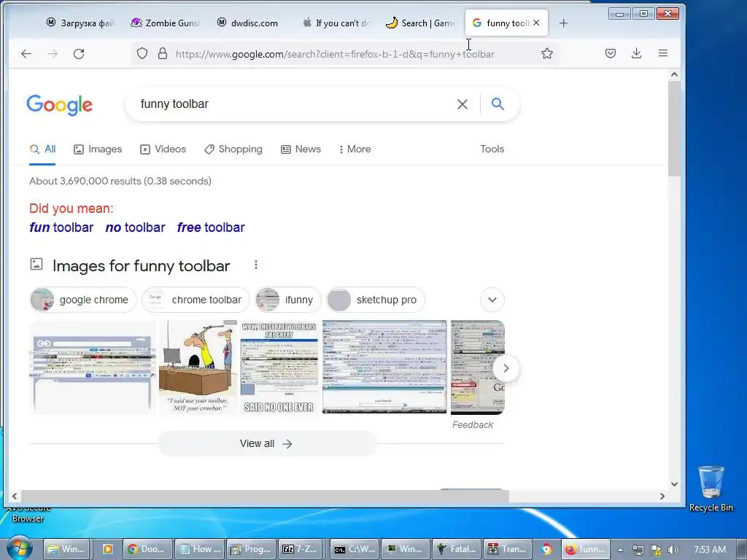Show hidden system tray icons
This screenshot has height=560, width=747.
620,550
